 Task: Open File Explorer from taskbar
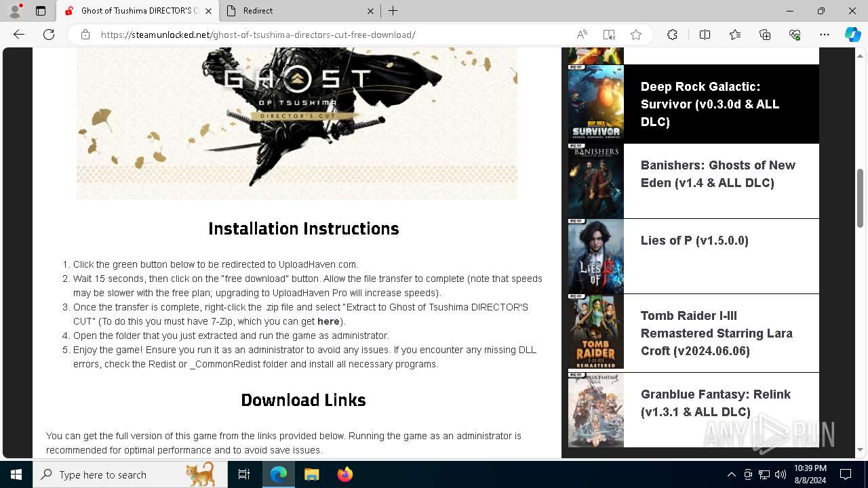pyautogui.click(x=311, y=474)
